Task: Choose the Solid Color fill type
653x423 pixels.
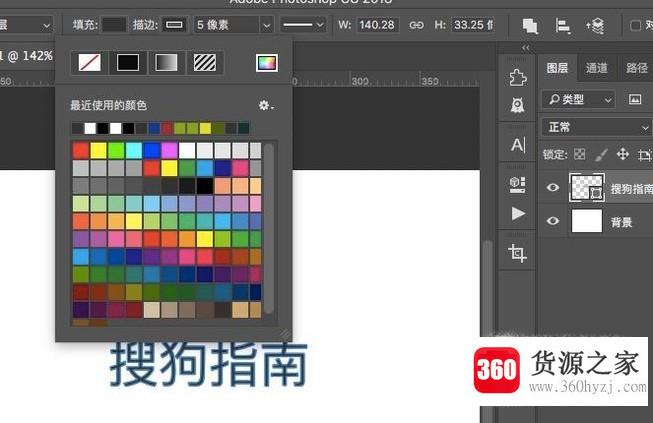Action: (x=128, y=63)
